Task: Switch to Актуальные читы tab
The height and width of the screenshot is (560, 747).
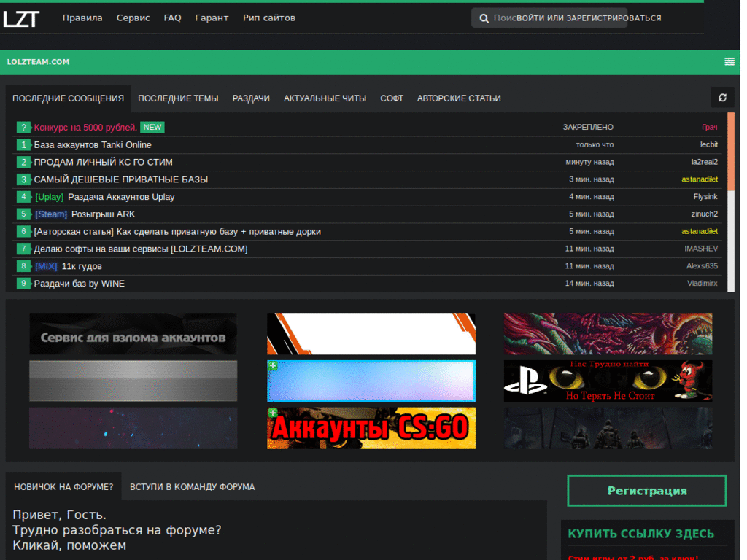Action: click(x=325, y=98)
